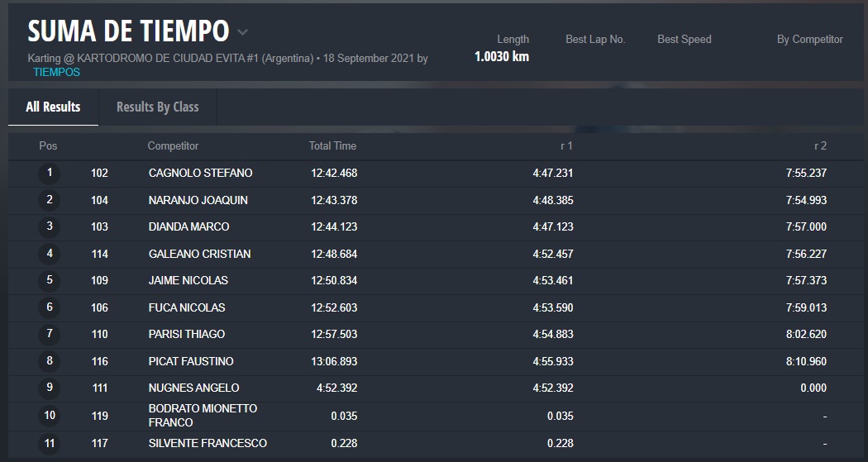The height and width of the screenshot is (462, 868).
Task: Switch to Results By Class tab
Action: pyautogui.click(x=157, y=107)
